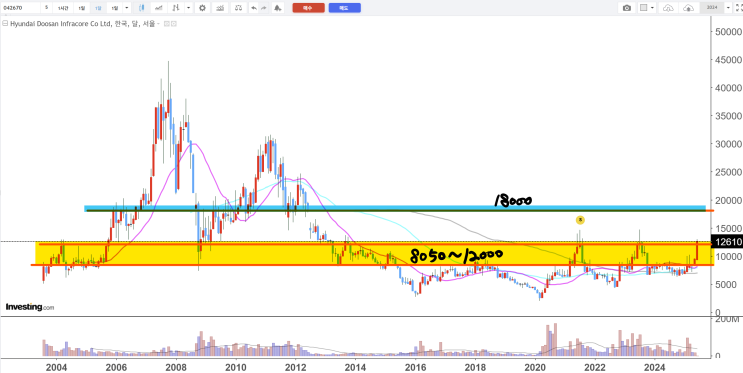Viewport: 743px width, 373px height.
Task: Click the red 매수 buy button
Action: pyautogui.click(x=308, y=8)
